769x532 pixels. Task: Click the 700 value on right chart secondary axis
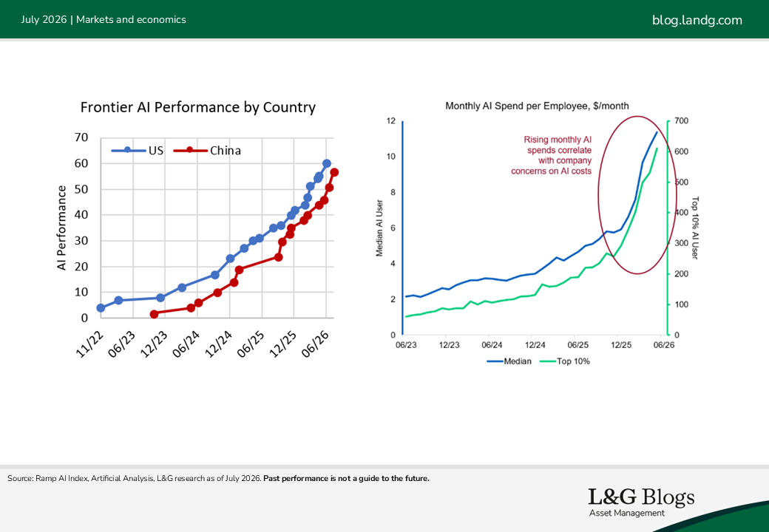click(681, 121)
